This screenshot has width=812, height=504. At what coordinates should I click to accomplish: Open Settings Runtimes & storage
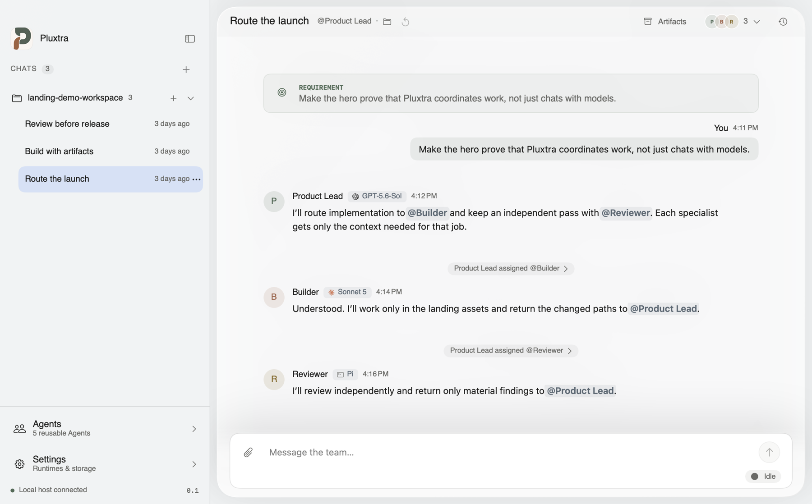point(105,464)
